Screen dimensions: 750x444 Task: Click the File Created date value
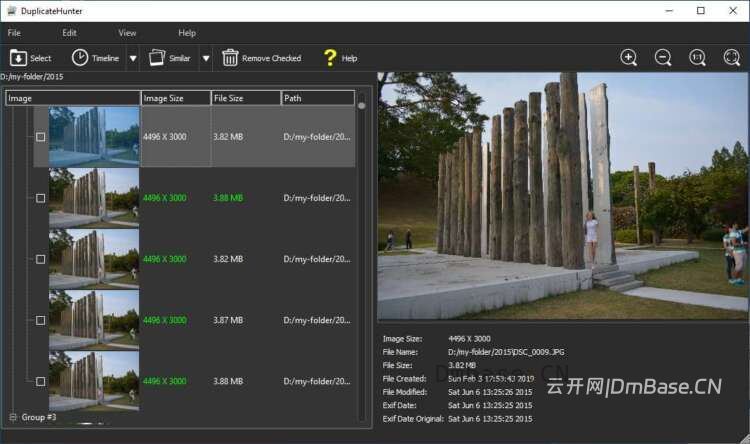pyautogui.click(x=491, y=378)
